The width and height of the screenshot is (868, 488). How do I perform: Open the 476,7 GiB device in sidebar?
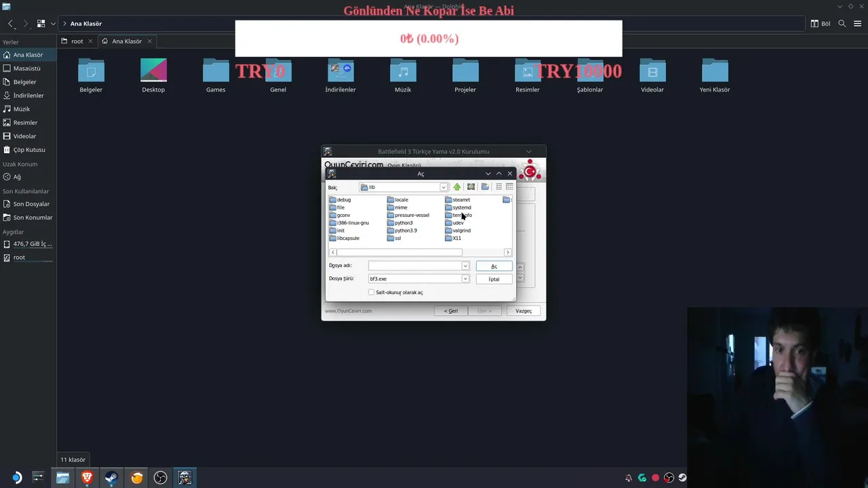tap(28, 244)
